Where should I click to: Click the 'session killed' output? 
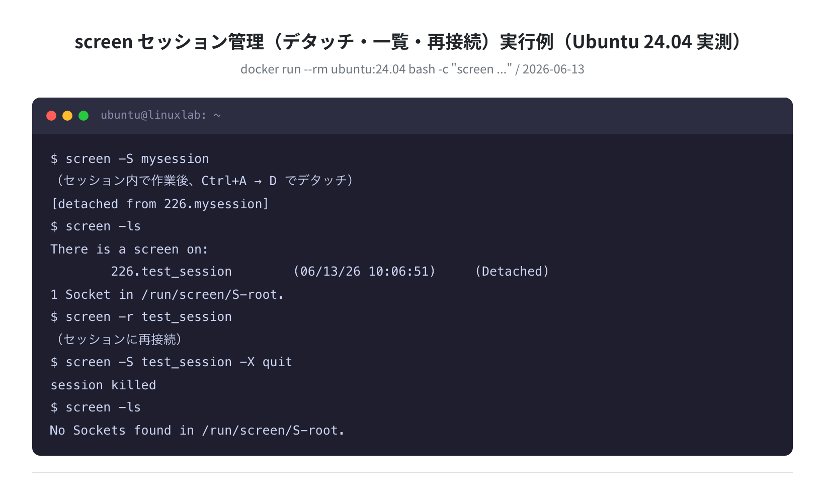pos(103,385)
